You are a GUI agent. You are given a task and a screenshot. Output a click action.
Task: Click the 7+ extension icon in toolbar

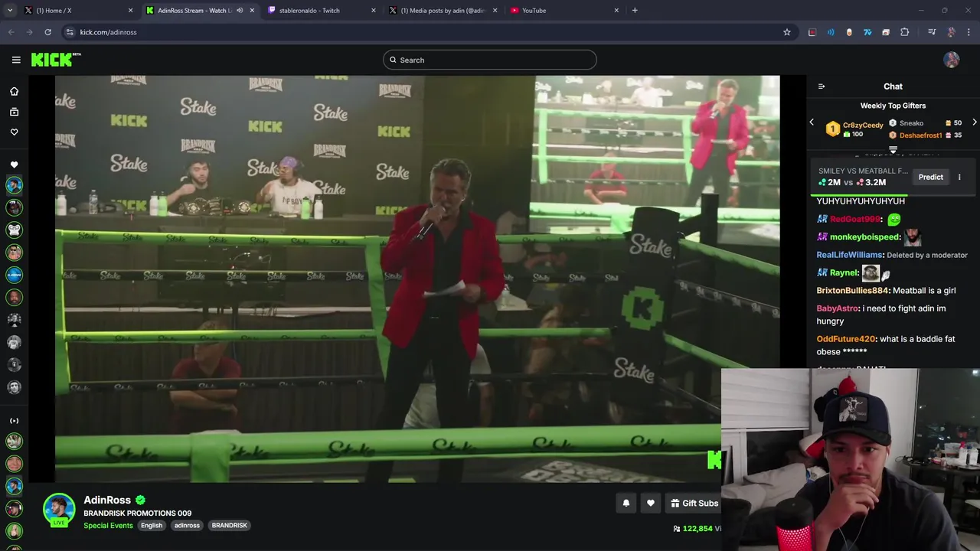coord(867,32)
